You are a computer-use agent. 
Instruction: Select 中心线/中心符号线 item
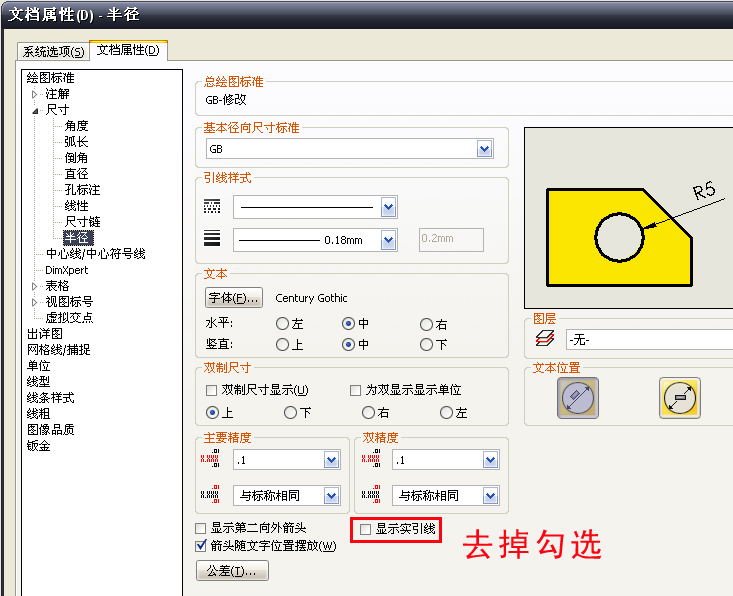point(95,254)
